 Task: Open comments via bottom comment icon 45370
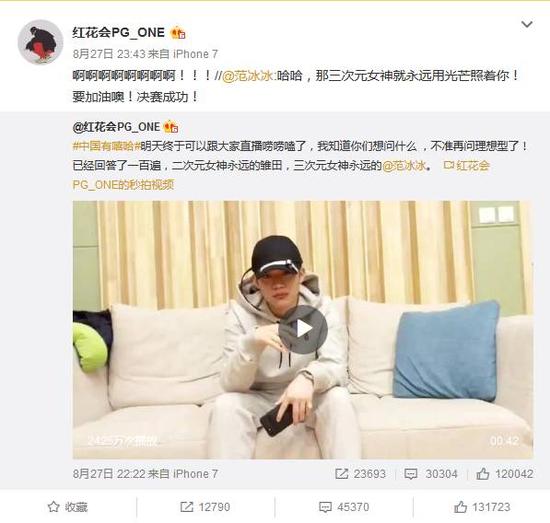[x=344, y=507]
